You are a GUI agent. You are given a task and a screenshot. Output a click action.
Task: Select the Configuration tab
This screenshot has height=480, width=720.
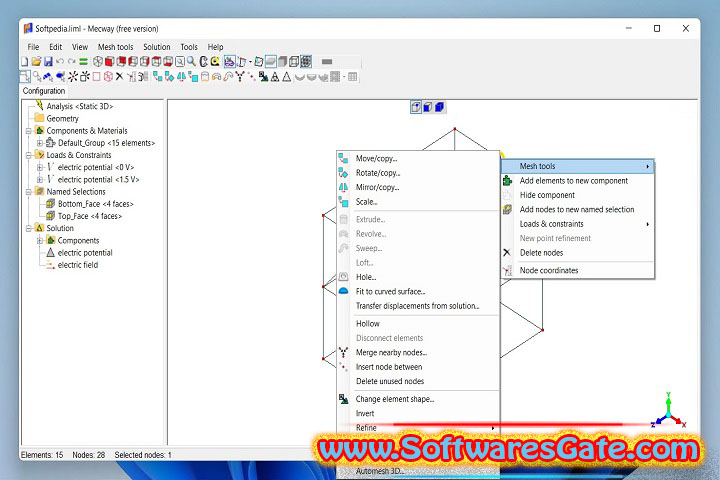coord(44,91)
